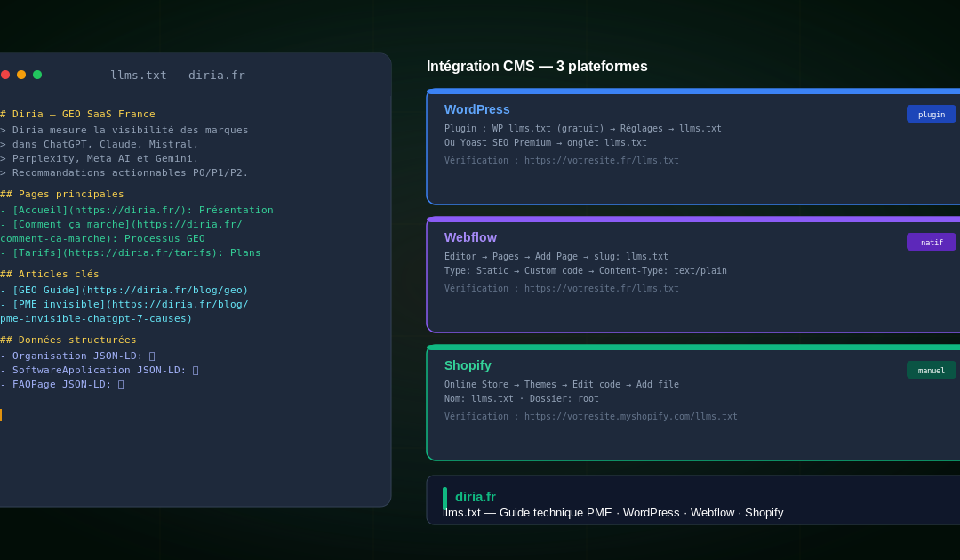Click the Webflow card title
This screenshot has height=560, width=960.
(x=470, y=237)
